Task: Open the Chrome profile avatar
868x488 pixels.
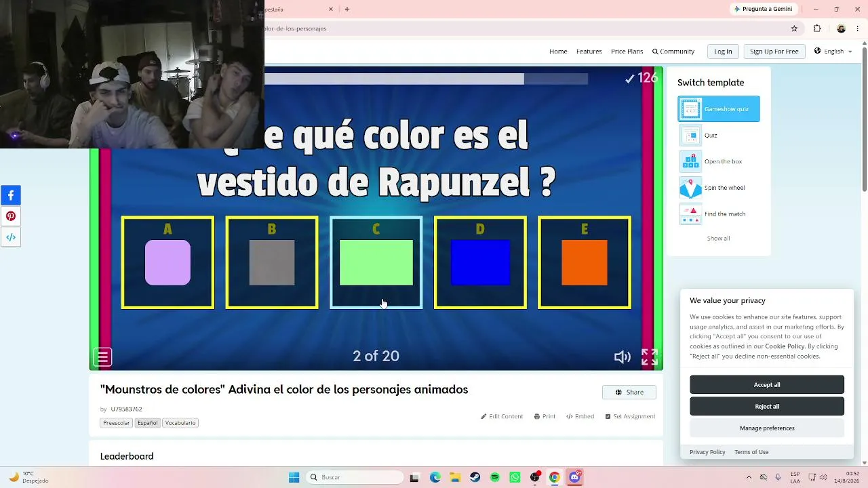Action: 841,28
